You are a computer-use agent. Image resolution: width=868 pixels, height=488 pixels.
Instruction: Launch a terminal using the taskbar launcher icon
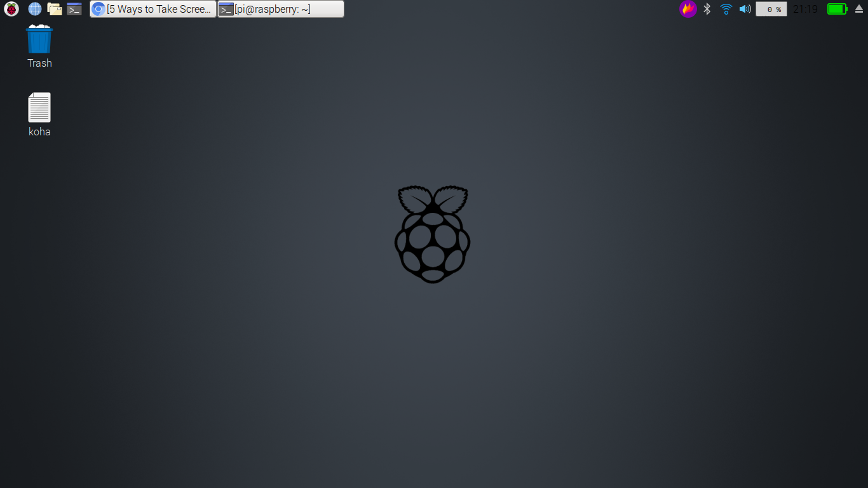click(74, 9)
